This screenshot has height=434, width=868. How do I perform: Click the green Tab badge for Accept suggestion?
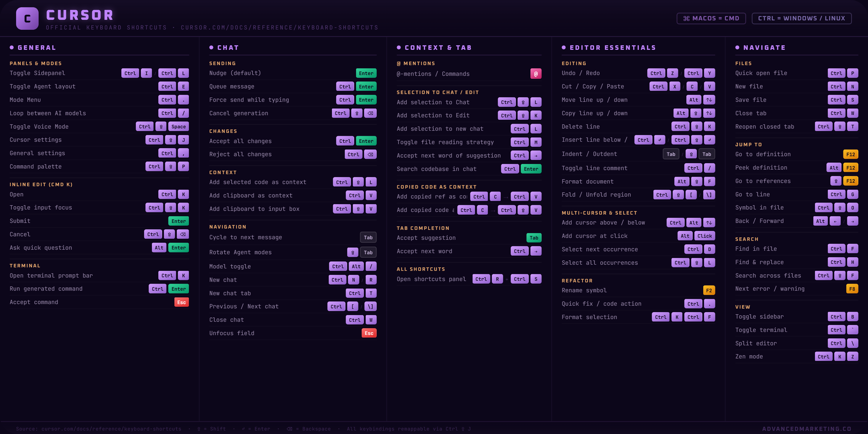tap(534, 238)
